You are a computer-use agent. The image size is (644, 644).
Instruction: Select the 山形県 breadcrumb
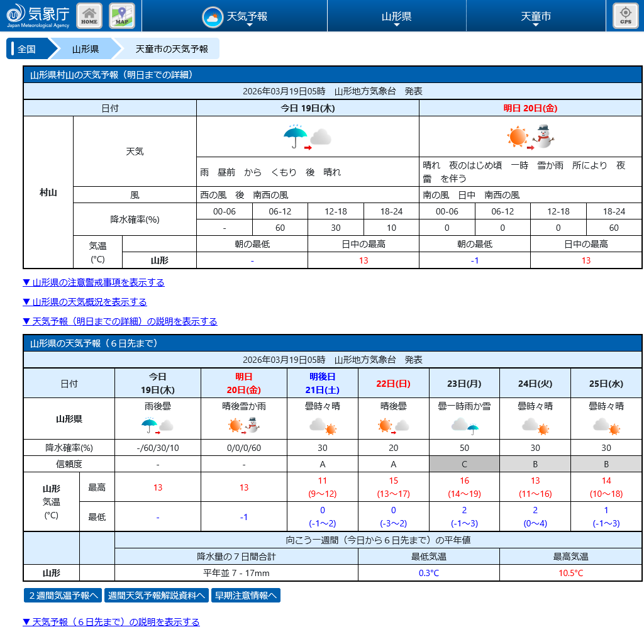pyautogui.click(x=86, y=49)
